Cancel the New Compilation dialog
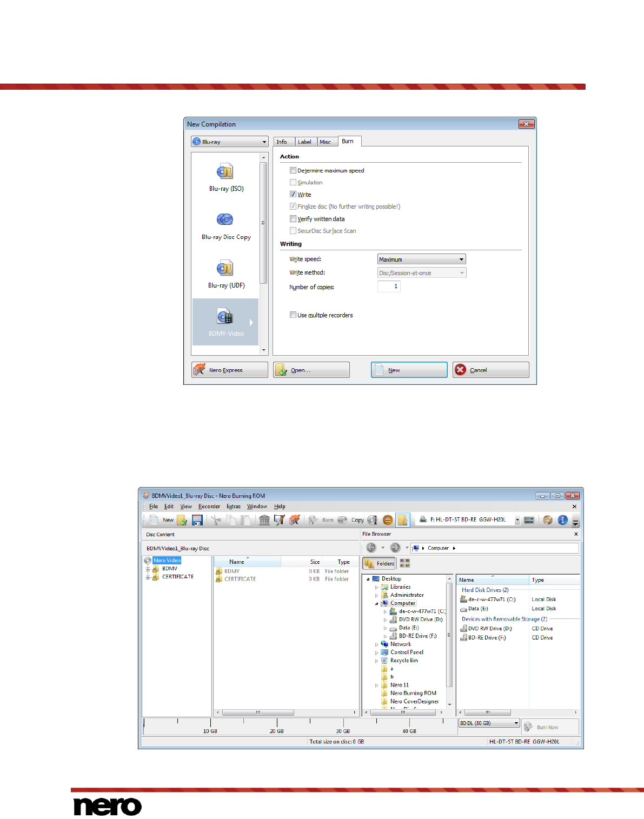The width and height of the screenshot is (644, 819). coord(491,370)
